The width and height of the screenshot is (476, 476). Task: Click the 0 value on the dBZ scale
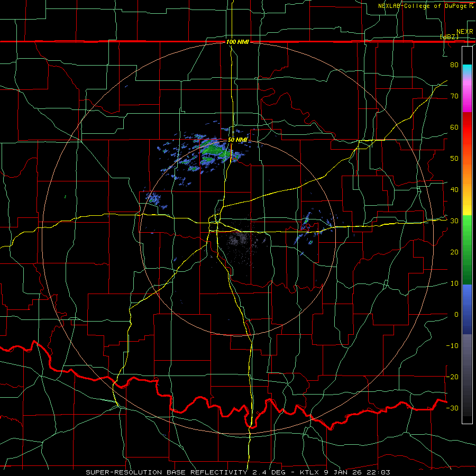point(456,315)
